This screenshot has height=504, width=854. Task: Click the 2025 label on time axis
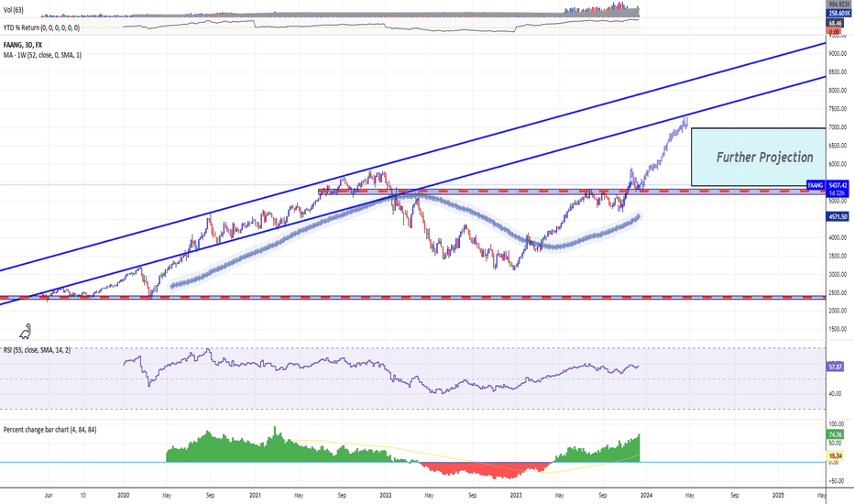tap(778, 493)
